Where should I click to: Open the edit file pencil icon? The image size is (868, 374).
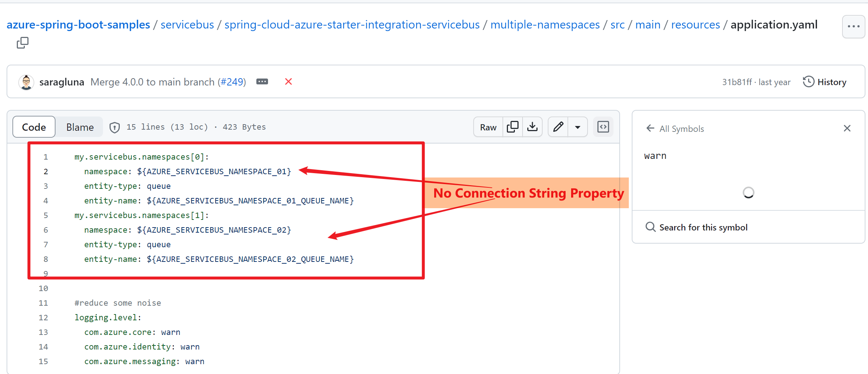pyautogui.click(x=558, y=127)
